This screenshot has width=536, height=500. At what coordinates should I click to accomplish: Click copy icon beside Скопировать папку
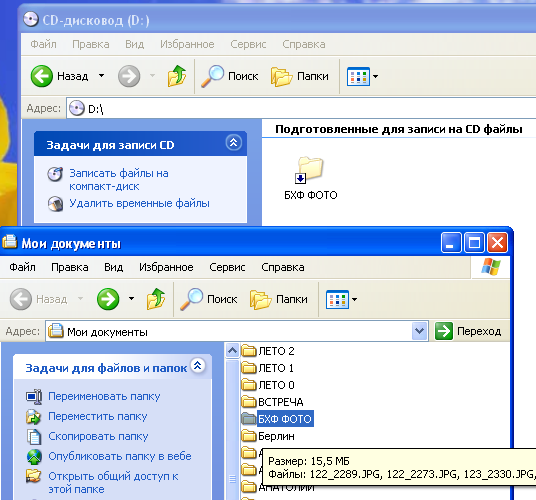coord(34,436)
